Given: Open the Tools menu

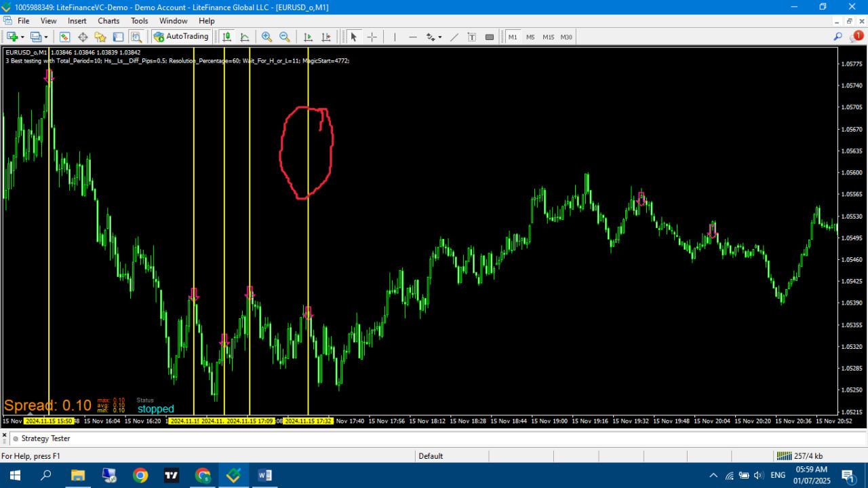Looking at the screenshot, I should point(140,21).
